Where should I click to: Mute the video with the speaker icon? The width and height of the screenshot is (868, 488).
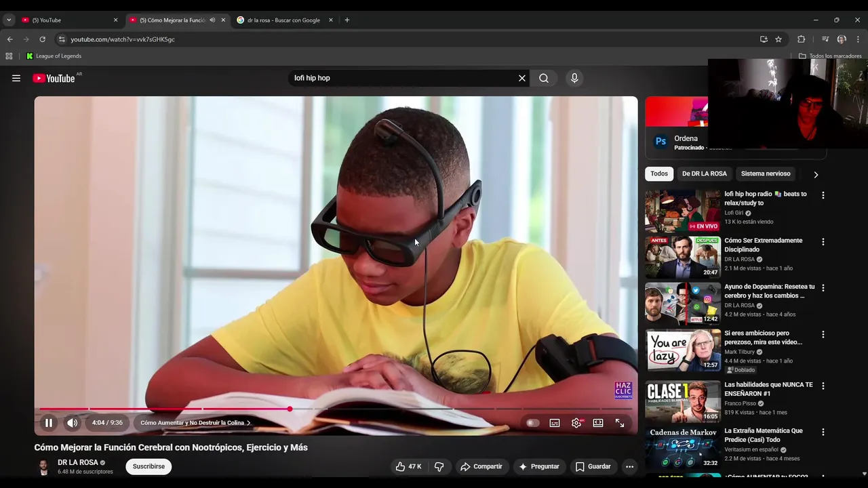(x=72, y=423)
